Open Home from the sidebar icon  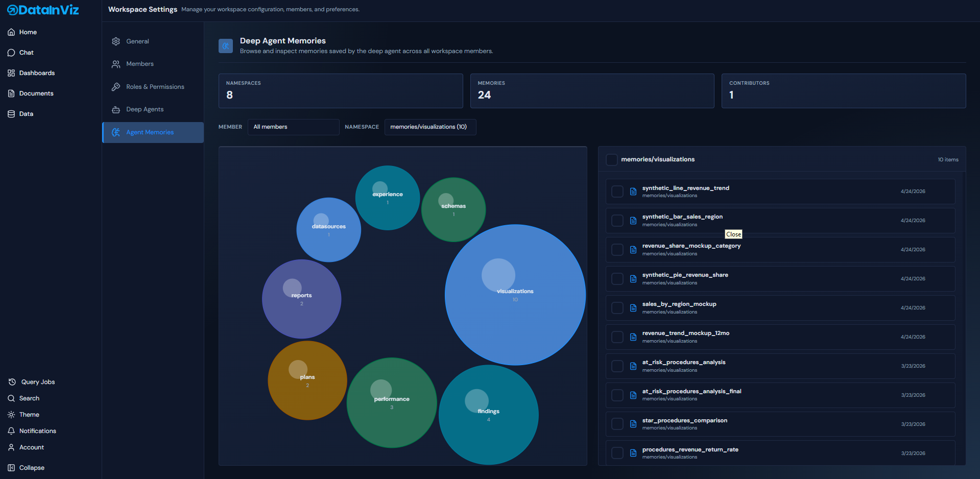click(x=11, y=32)
